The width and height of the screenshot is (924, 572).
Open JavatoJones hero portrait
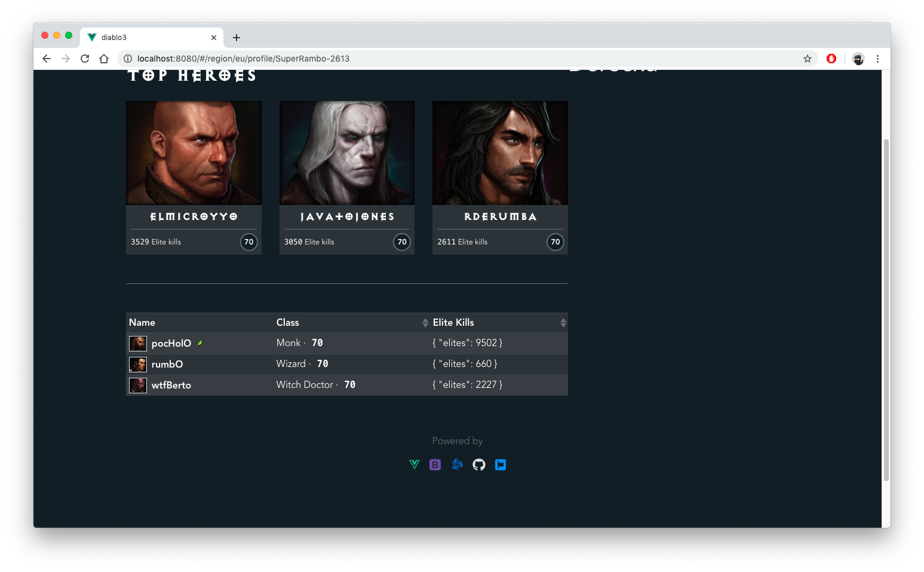[x=347, y=153]
